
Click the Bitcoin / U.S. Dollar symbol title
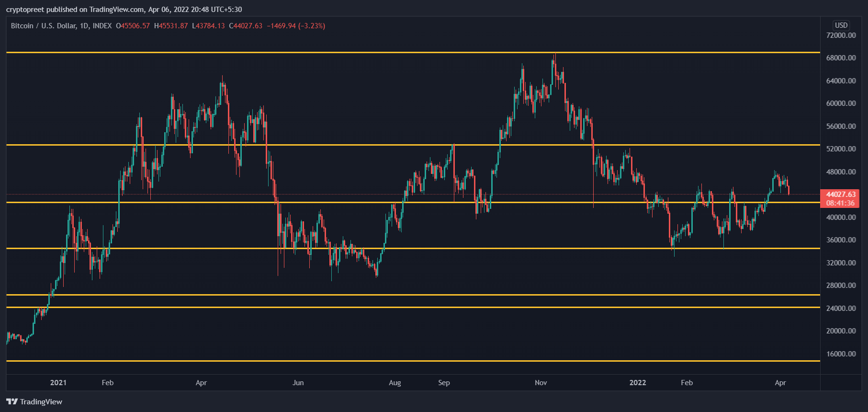(x=44, y=26)
